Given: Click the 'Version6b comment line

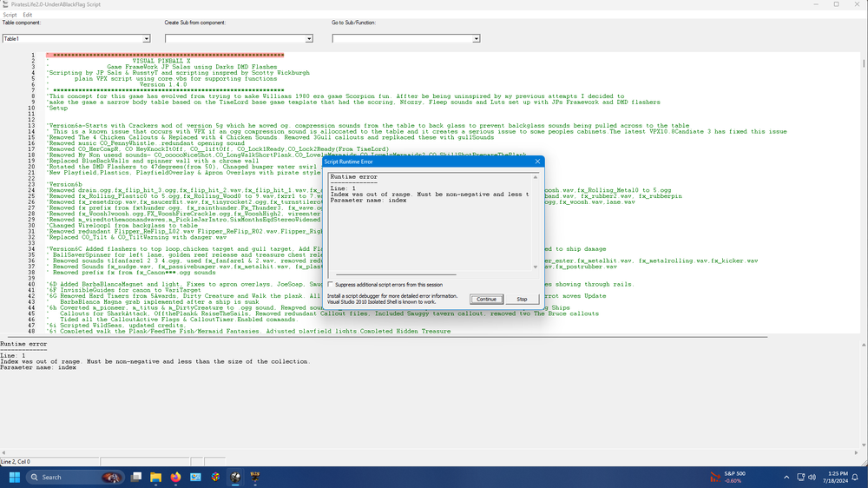Looking at the screenshot, I should (64, 184).
